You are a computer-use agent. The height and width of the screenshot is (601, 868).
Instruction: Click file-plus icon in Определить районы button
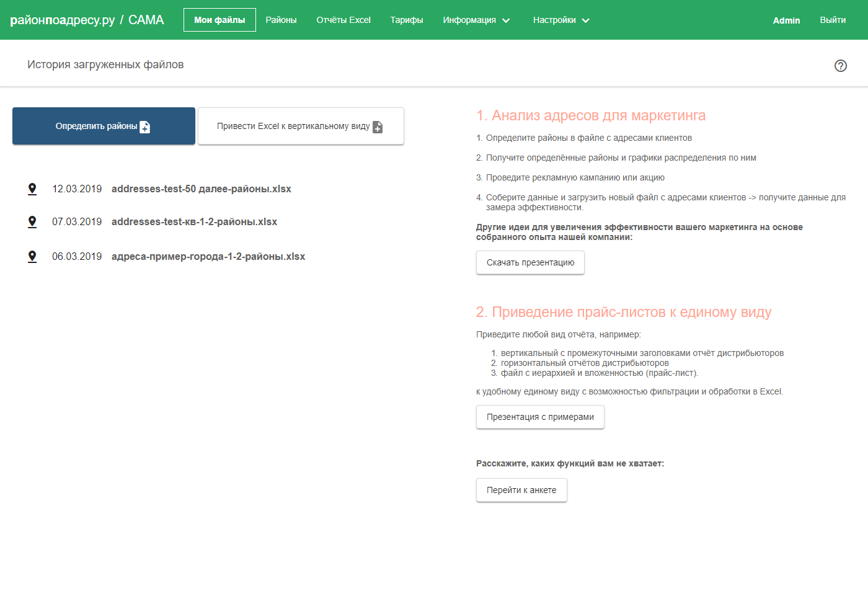pyautogui.click(x=145, y=127)
